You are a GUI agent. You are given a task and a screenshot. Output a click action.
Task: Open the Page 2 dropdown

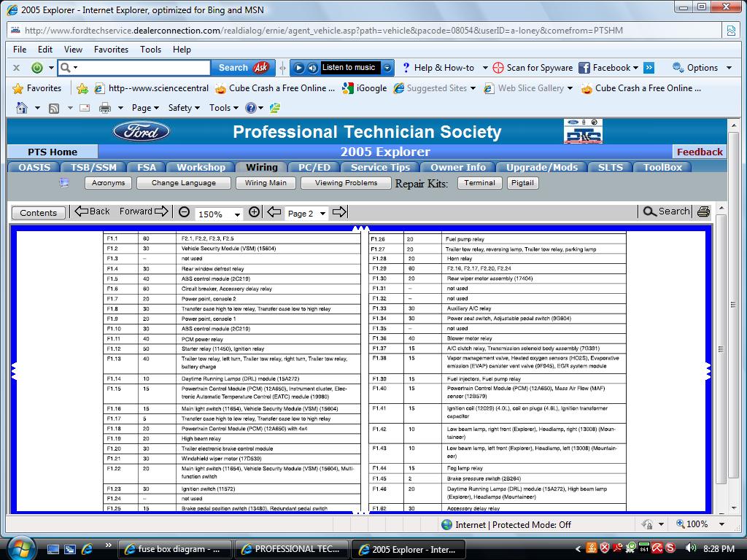322,214
